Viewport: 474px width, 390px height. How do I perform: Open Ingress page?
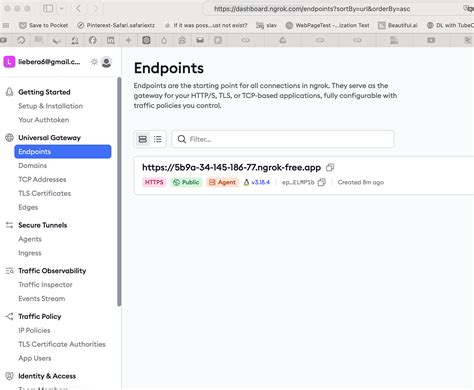point(30,253)
